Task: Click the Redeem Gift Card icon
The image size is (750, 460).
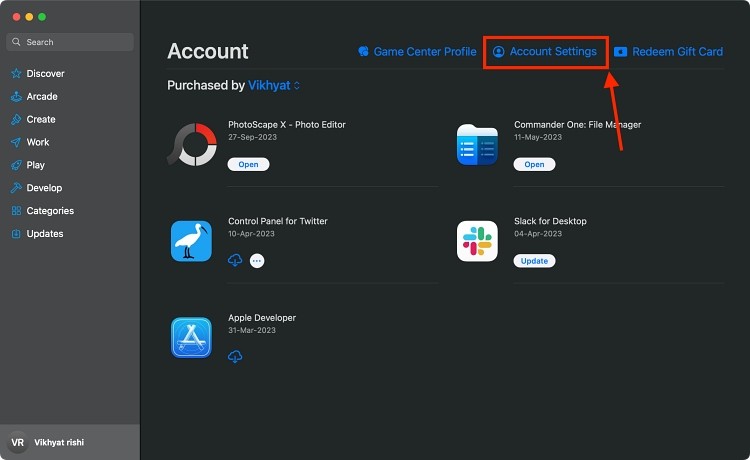Action: point(620,52)
